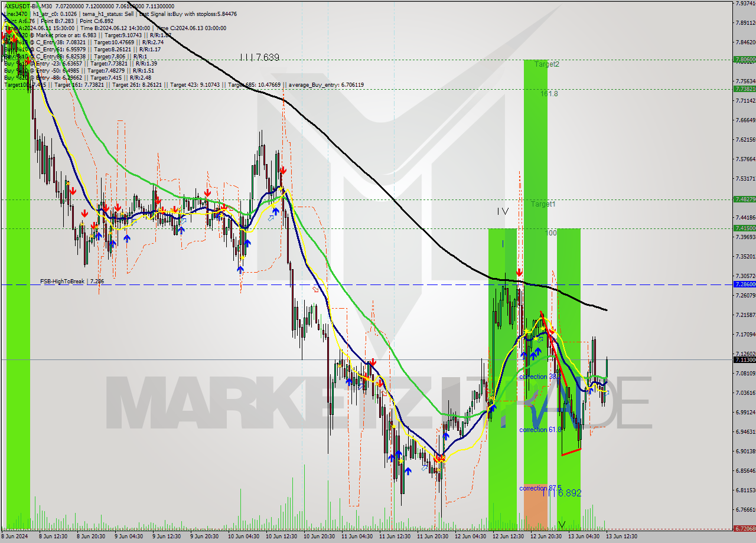Select the 'correction 38.2' label

540,376
